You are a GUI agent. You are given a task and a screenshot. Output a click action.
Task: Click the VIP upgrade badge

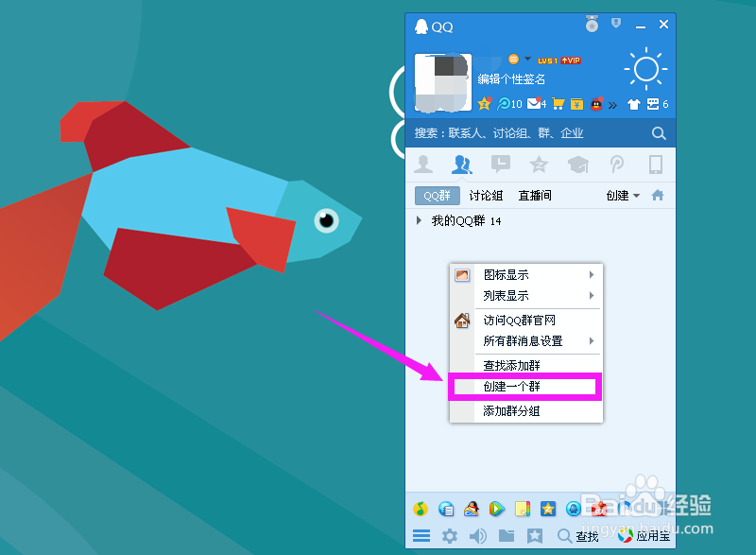click(571, 61)
